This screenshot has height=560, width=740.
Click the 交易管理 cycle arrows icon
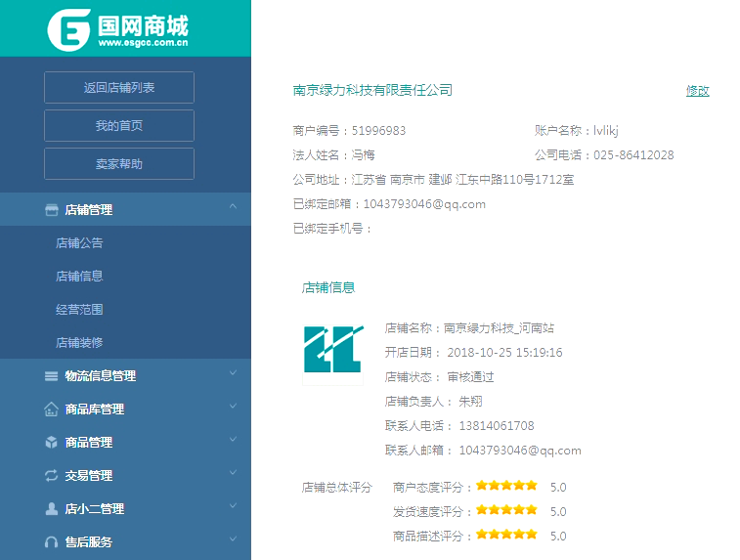[x=52, y=476]
